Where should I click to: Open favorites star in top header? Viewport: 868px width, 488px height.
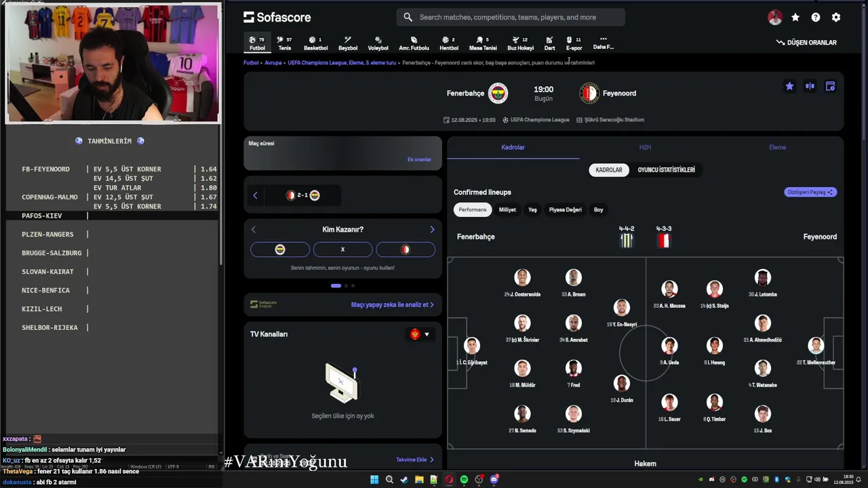point(795,18)
